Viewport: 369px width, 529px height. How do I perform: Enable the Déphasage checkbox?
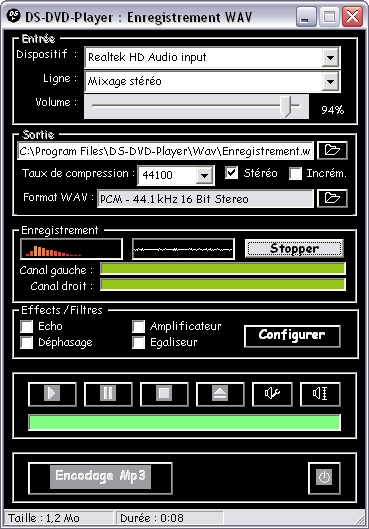pos(27,342)
